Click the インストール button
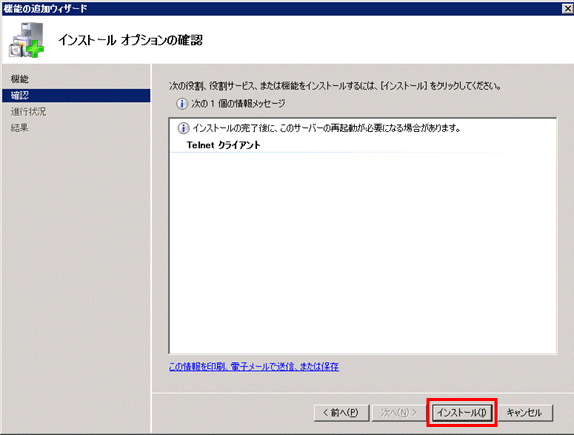The height and width of the screenshot is (435, 574). (x=462, y=413)
